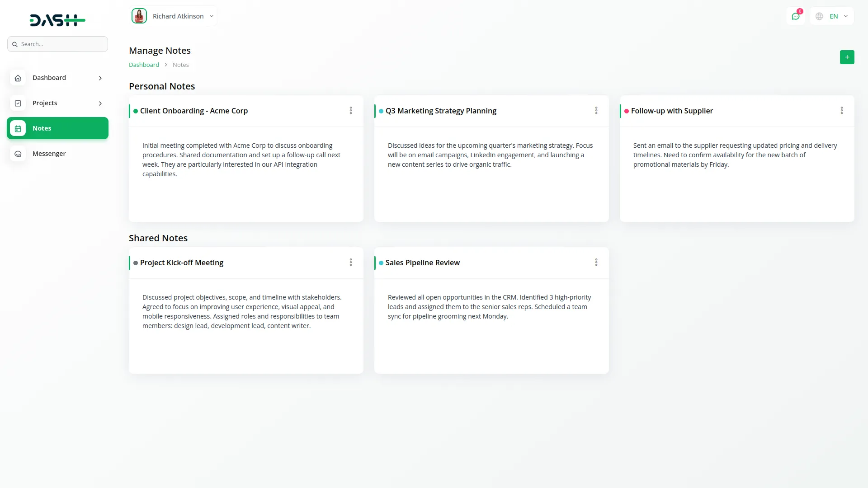Click the red color dot on Supplier note
Screen dimensions: 868x488
(627, 111)
